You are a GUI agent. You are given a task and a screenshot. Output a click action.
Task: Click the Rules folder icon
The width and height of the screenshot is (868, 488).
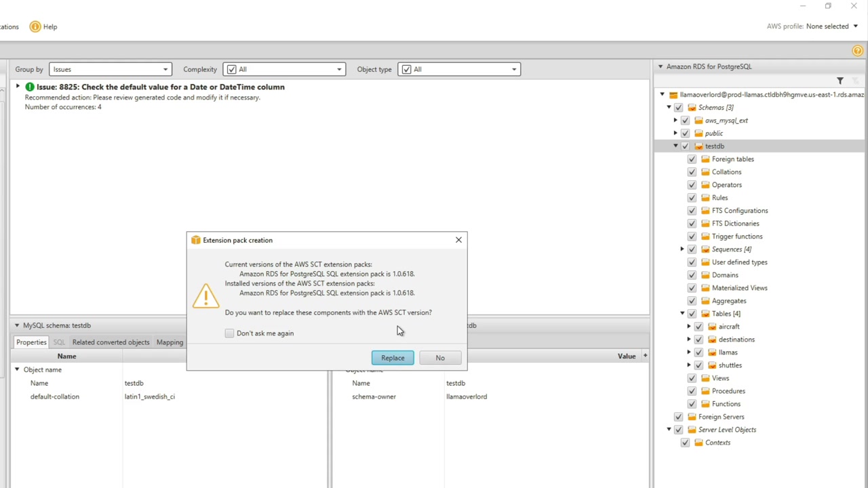(x=705, y=198)
